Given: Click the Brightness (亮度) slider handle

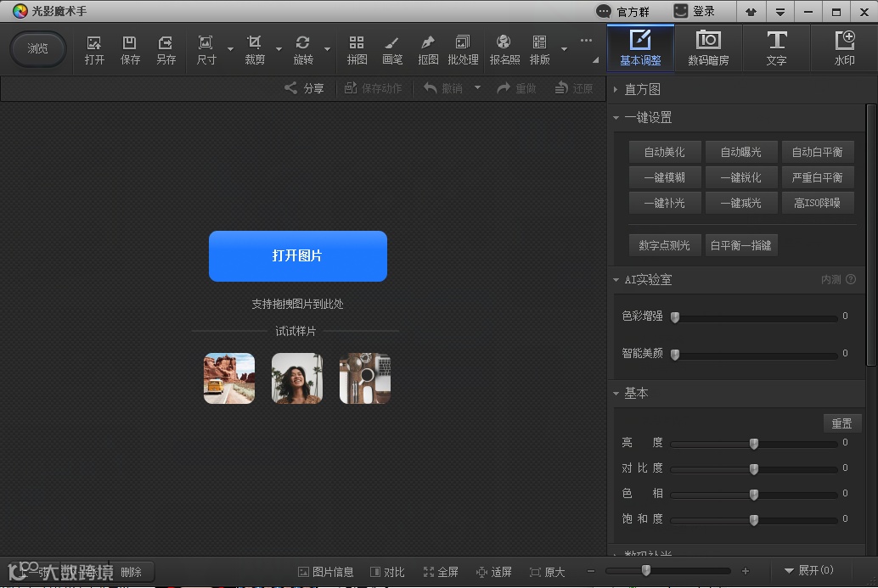Looking at the screenshot, I should 754,443.
